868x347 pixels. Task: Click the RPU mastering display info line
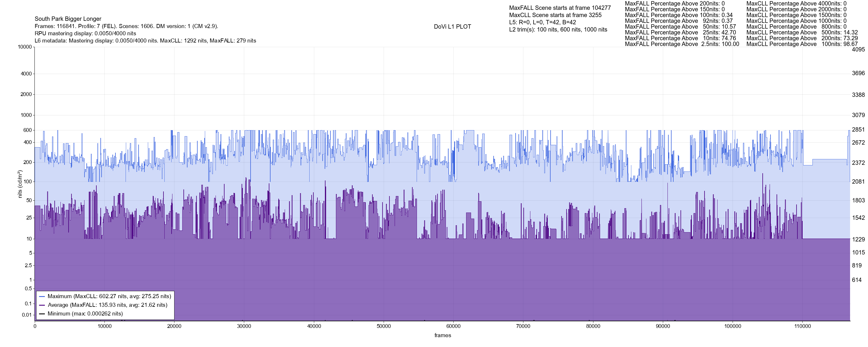(x=85, y=33)
